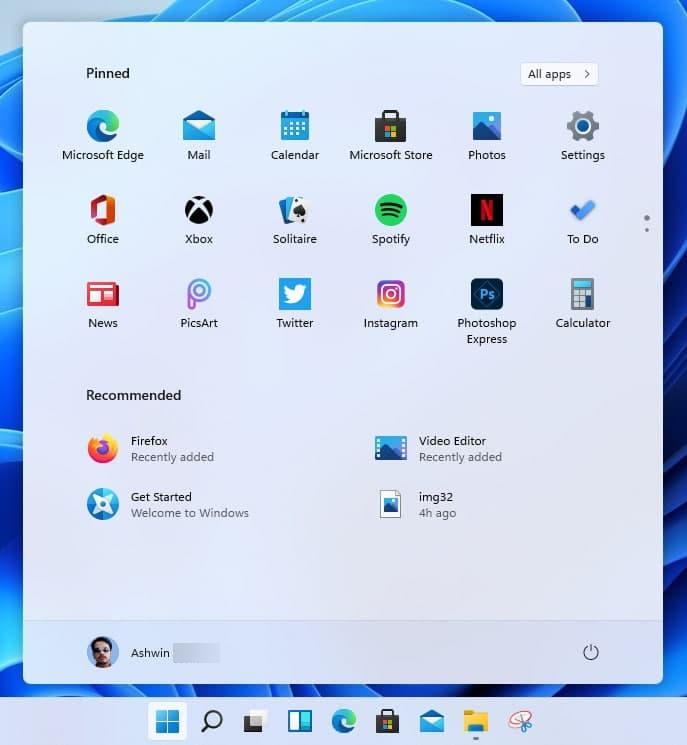Expand the All apps list

[x=559, y=74]
